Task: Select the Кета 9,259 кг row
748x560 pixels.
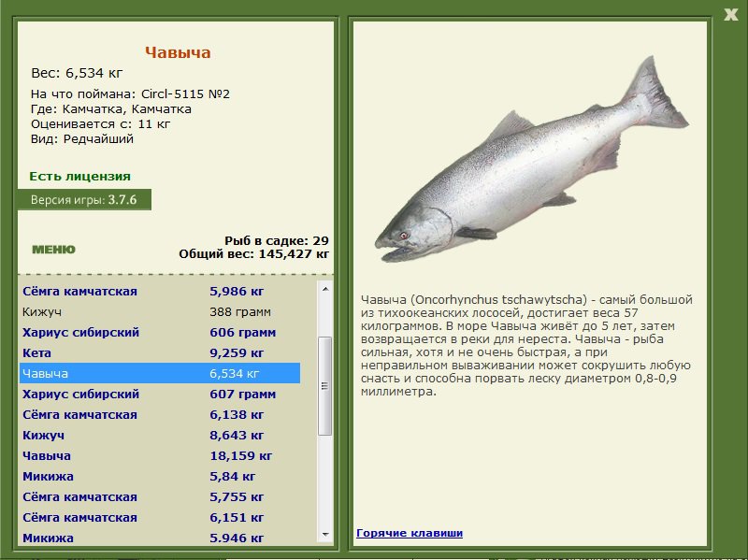Action: [x=160, y=352]
